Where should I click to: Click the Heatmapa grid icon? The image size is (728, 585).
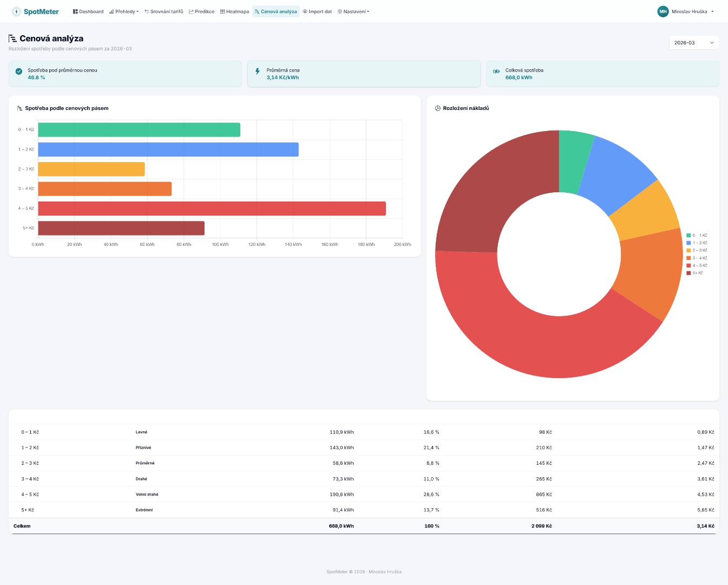(222, 11)
